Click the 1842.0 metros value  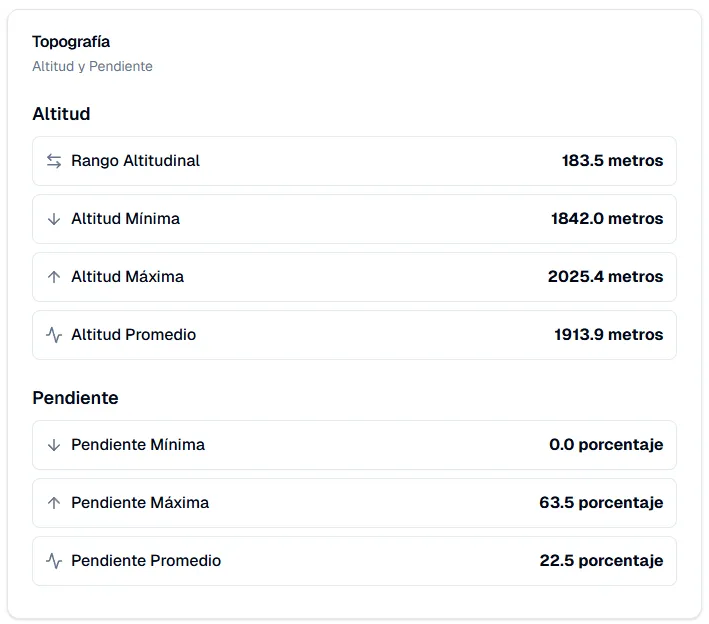[607, 218]
